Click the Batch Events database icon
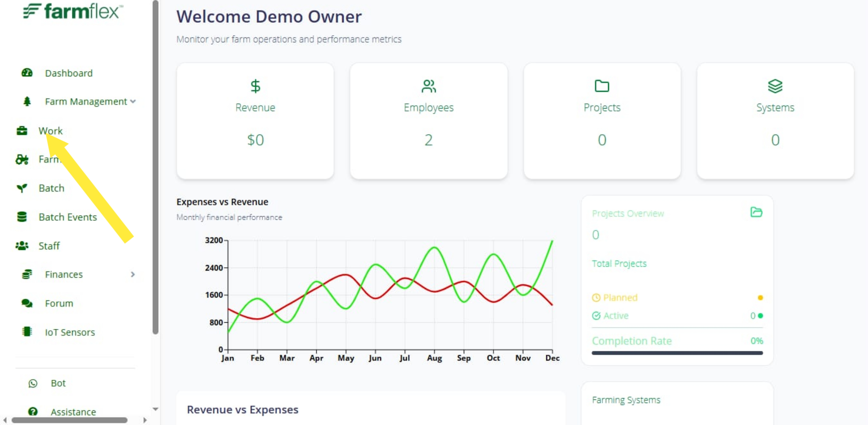Viewport: 868px width, 425px height. coord(22,217)
